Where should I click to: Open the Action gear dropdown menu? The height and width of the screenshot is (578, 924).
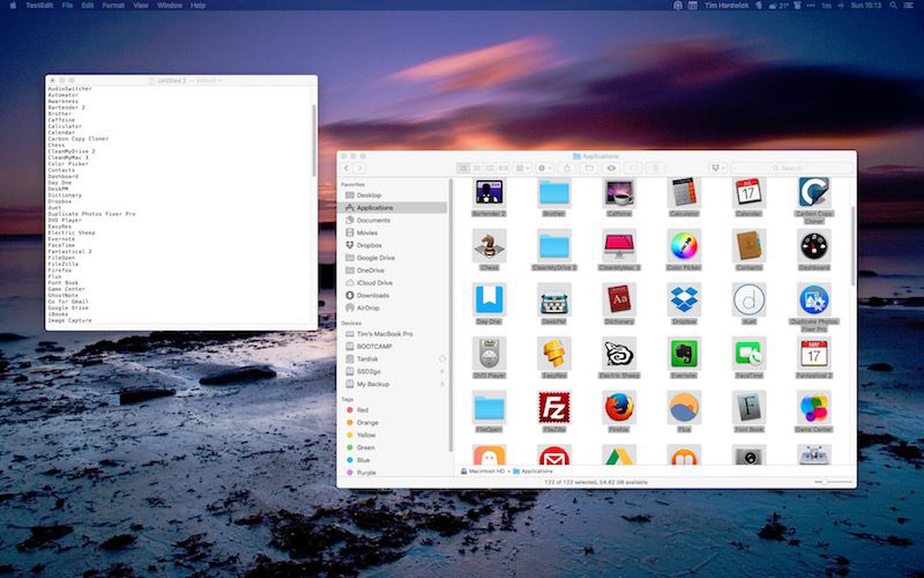[x=544, y=168]
